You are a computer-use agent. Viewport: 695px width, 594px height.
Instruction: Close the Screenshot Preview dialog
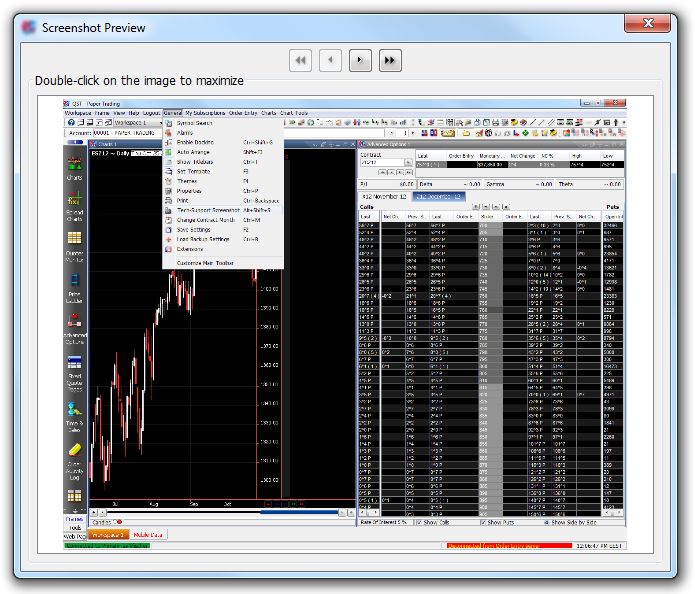[647, 23]
